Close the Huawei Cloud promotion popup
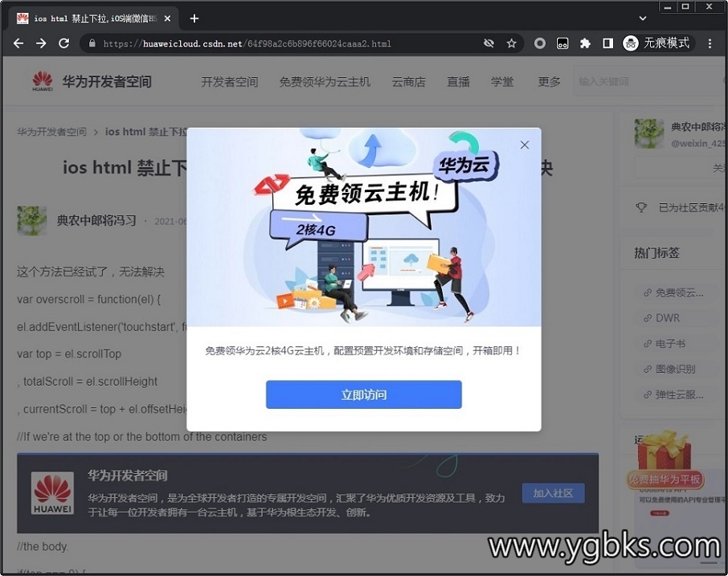The image size is (728, 576). point(524,145)
